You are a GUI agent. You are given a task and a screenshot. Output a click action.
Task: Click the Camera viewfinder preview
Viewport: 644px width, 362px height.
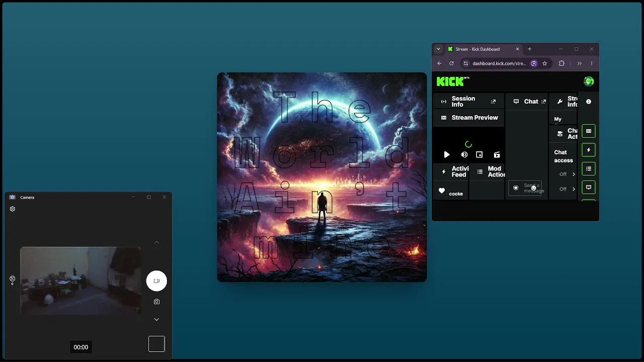(x=80, y=281)
